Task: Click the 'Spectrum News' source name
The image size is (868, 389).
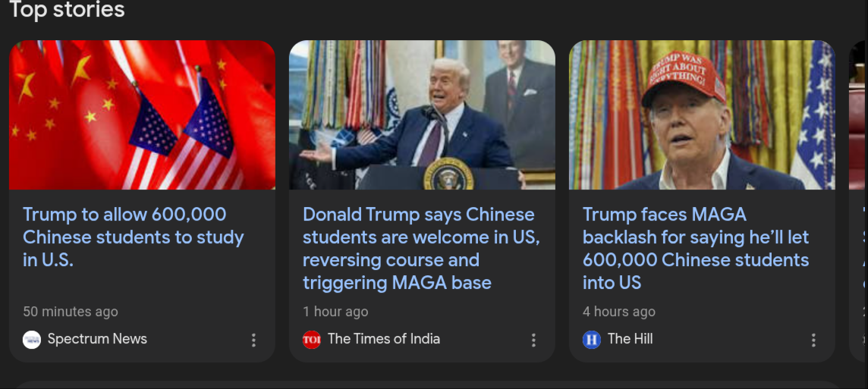Action: tap(97, 339)
